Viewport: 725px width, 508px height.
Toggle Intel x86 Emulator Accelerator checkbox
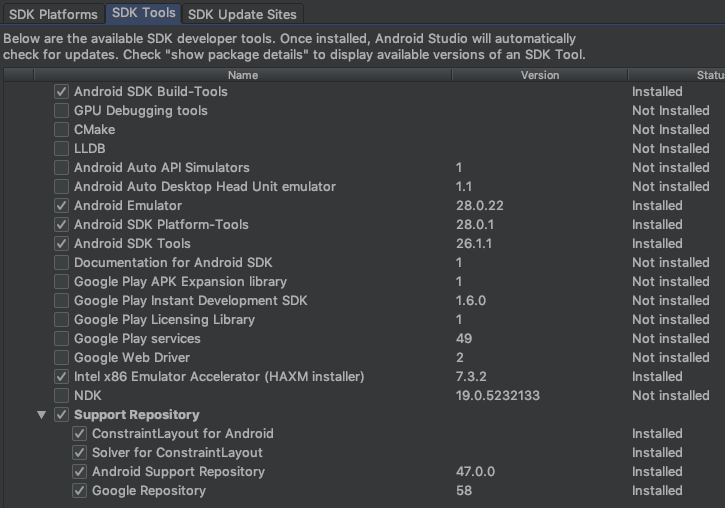[x=62, y=377]
